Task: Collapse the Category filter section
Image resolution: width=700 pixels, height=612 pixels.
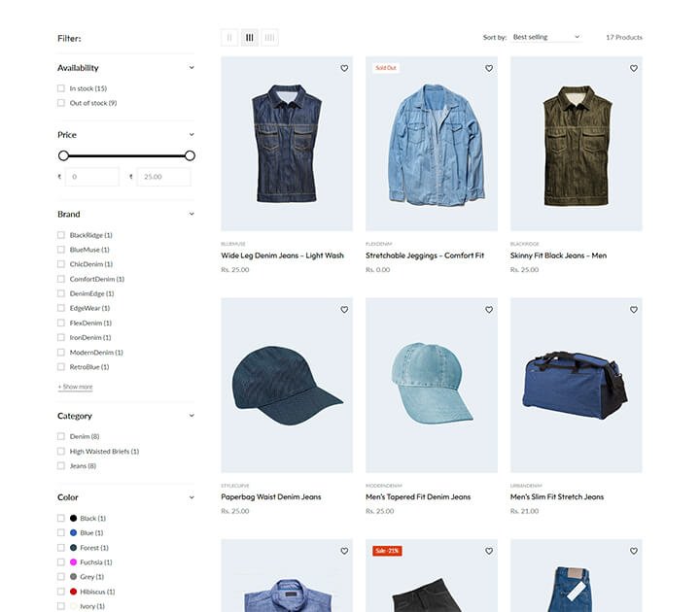Action: (192, 416)
